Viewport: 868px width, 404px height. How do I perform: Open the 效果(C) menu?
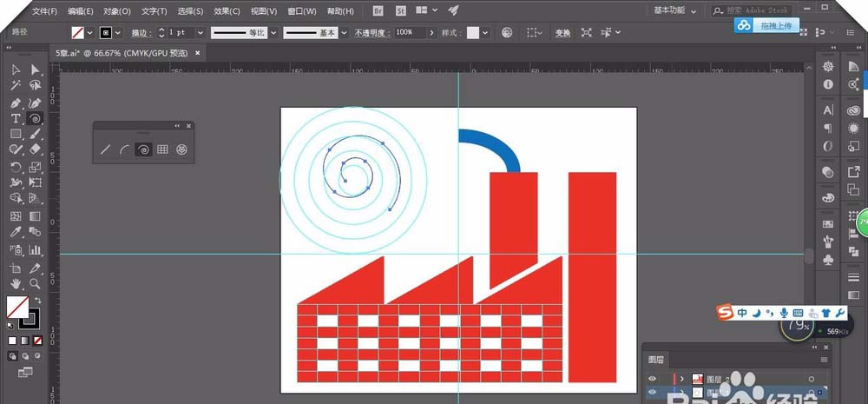click(227, 11)
